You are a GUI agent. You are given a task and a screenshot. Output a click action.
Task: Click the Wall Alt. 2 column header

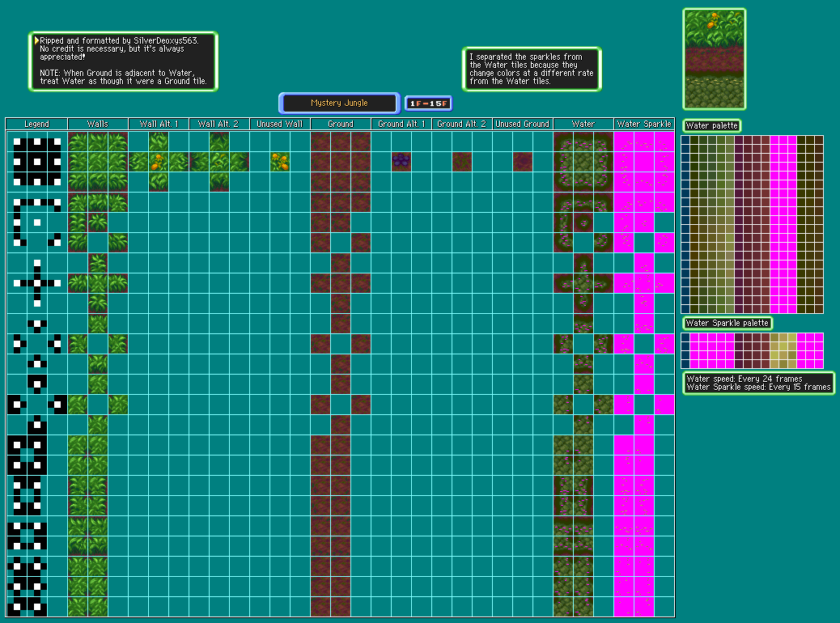(x=218, y=125)
